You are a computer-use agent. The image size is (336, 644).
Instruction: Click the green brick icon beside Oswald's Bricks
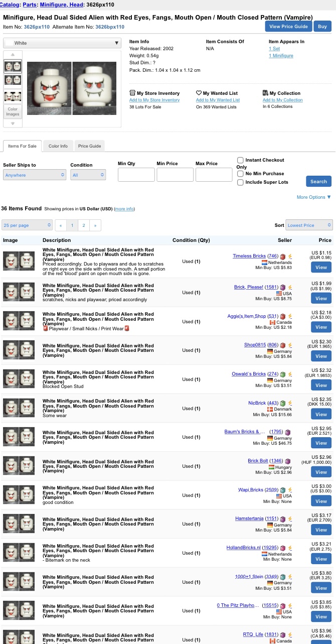tap(283, 374)
